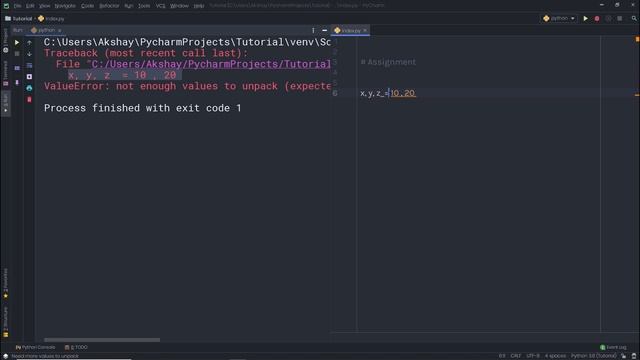The image size is (640, 360).
Task: Change UTF-8 file encoding in status bar
Action: pos(533,356)
